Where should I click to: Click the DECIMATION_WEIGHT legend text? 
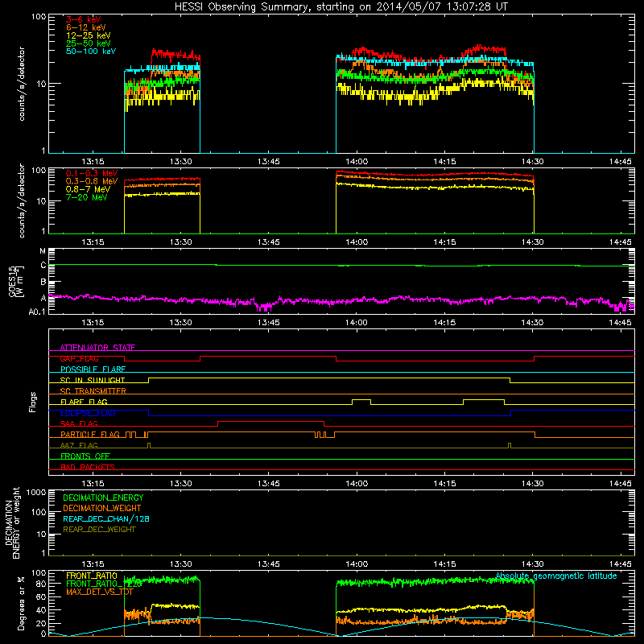(x=102, y=508)
